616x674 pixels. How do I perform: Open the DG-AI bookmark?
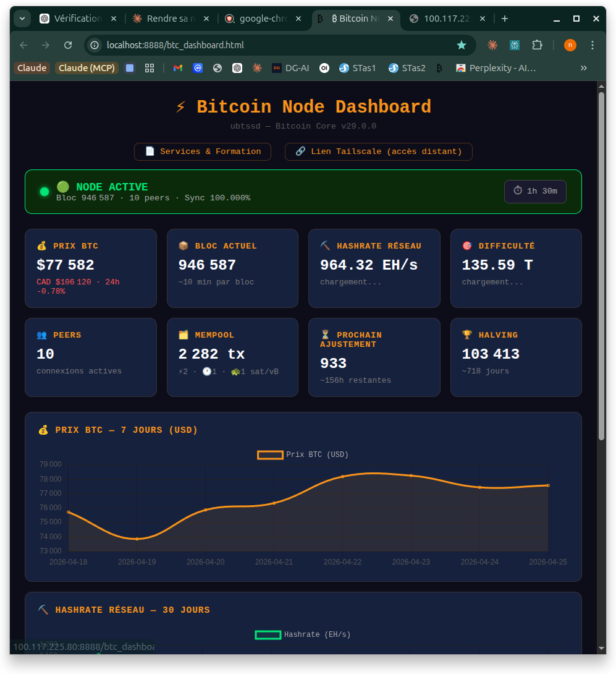click(x=290, y=68)
